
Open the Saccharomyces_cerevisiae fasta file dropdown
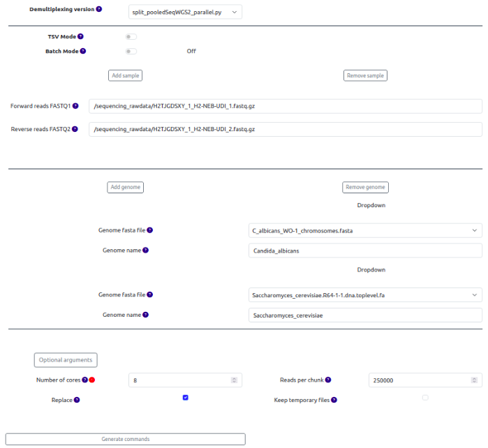coord(365,295)
